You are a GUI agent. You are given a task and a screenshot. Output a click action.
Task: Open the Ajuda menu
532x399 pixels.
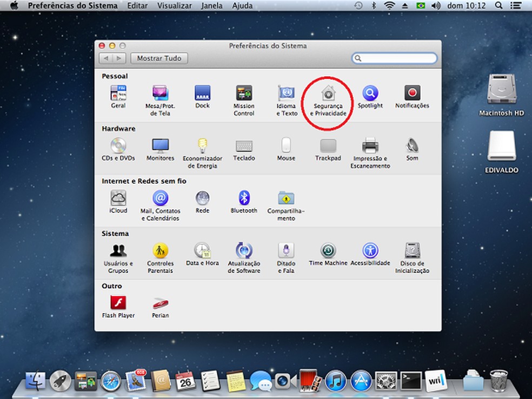tap(242, 6)
